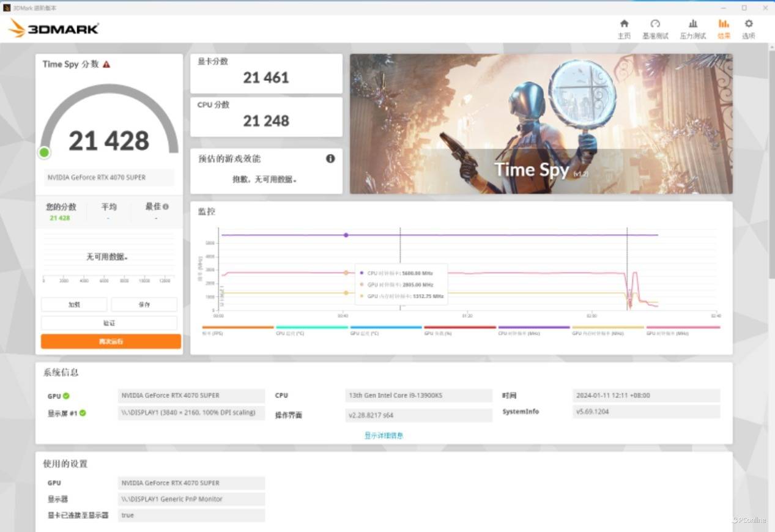Click the CPU clock data point on graph

tap(346, 235)
